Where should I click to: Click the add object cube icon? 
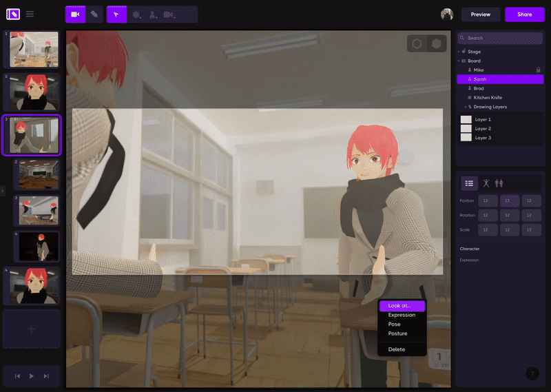(x=136, y=14)
